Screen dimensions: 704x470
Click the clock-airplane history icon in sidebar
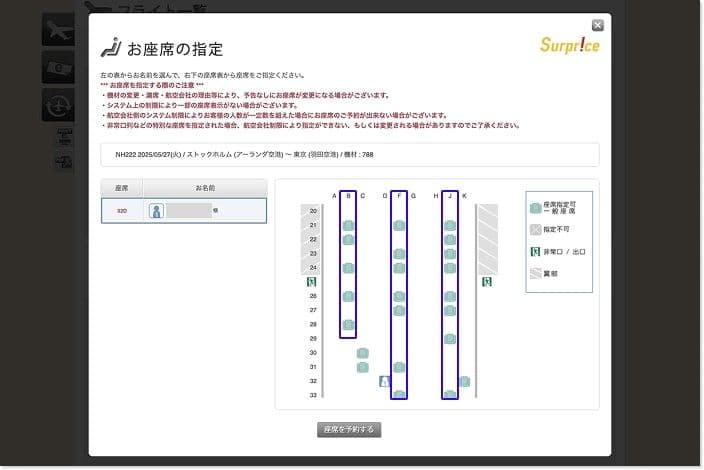(x=58, y=105)
